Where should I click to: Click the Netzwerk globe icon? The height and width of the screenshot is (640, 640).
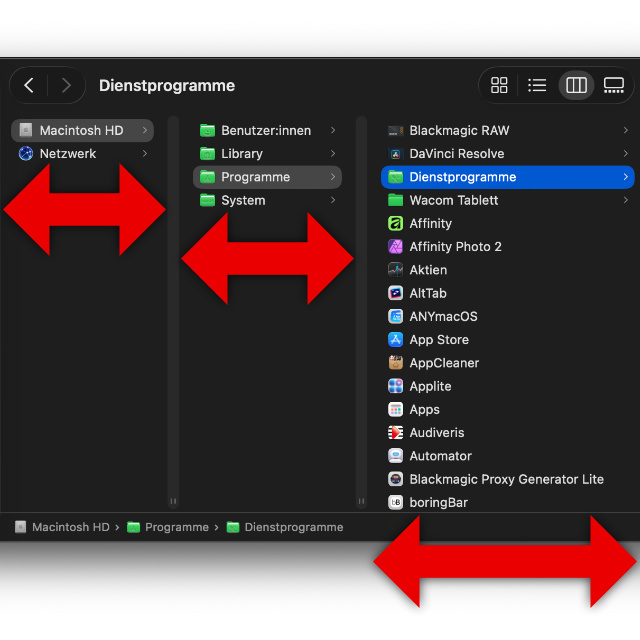[26, 153]
